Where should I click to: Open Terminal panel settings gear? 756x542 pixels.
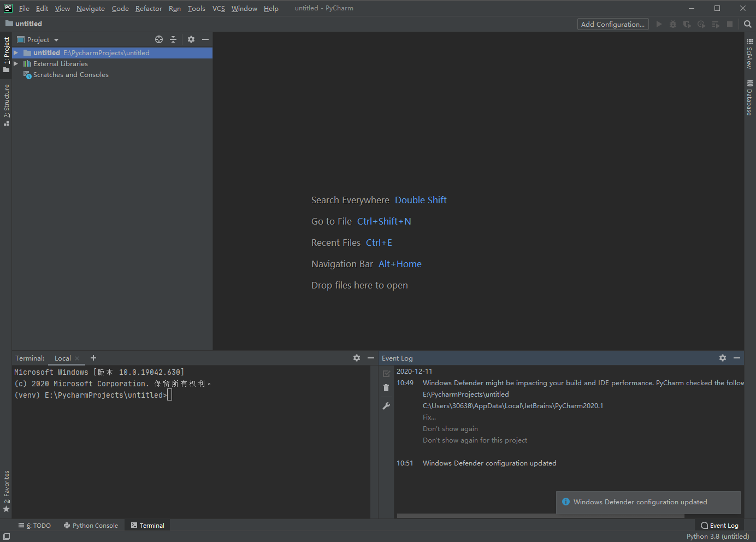357,358
